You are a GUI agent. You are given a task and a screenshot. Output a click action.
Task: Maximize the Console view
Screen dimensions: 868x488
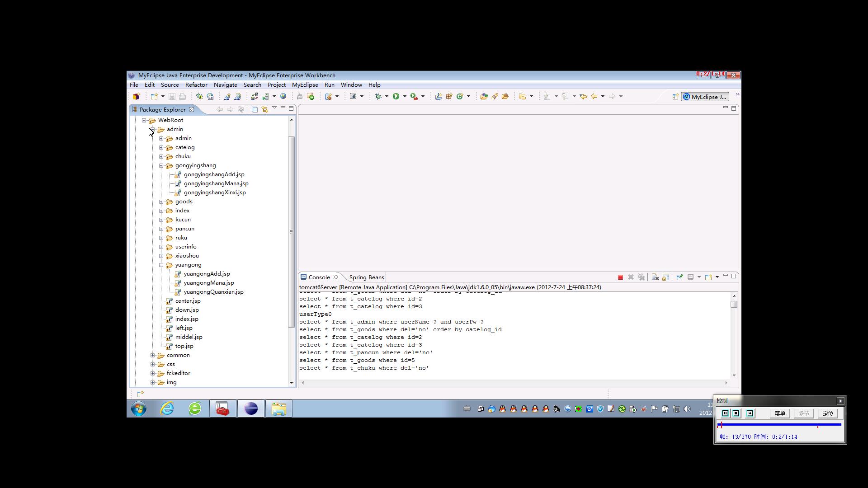[x=734, y=276]
